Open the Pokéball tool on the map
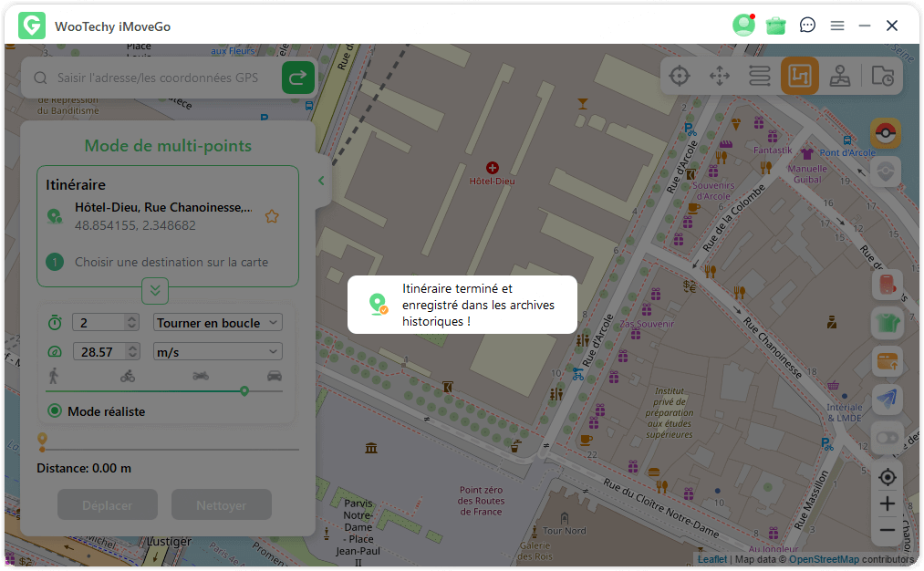924x571 pixels. click(x=885, y=133)
